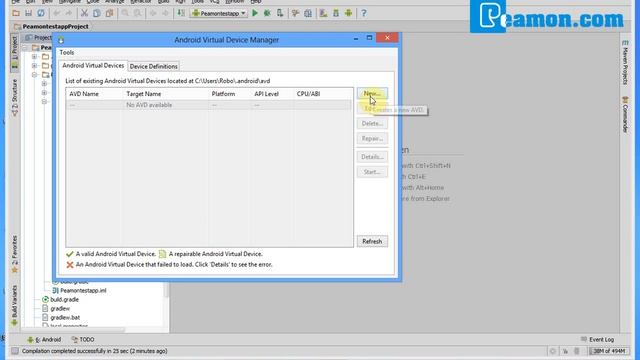The width and height of the screenshot is (640, 360).
Task: Select gradlew in project tree
Action: [x=56, y=309]
